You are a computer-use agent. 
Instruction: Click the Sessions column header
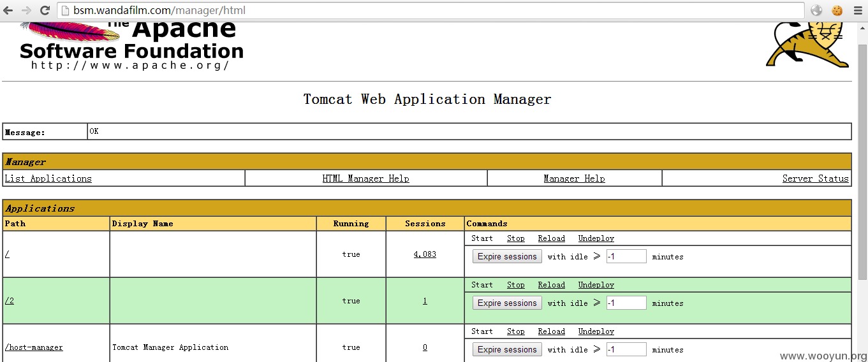point(425,224)
